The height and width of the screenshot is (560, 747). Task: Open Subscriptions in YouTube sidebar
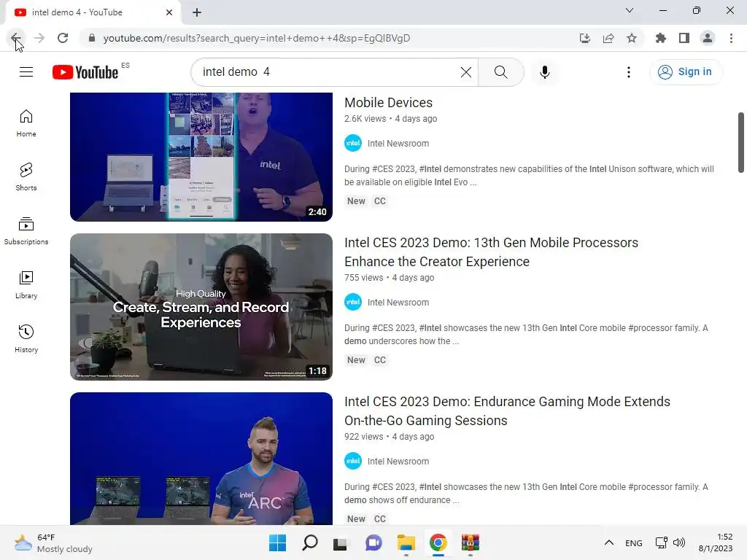[x=26, y=231]
